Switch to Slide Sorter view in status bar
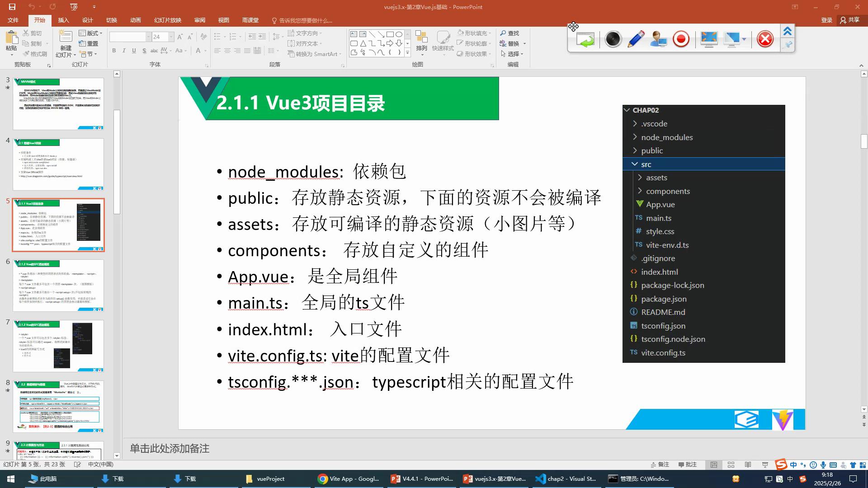 [x=731, y=465]
